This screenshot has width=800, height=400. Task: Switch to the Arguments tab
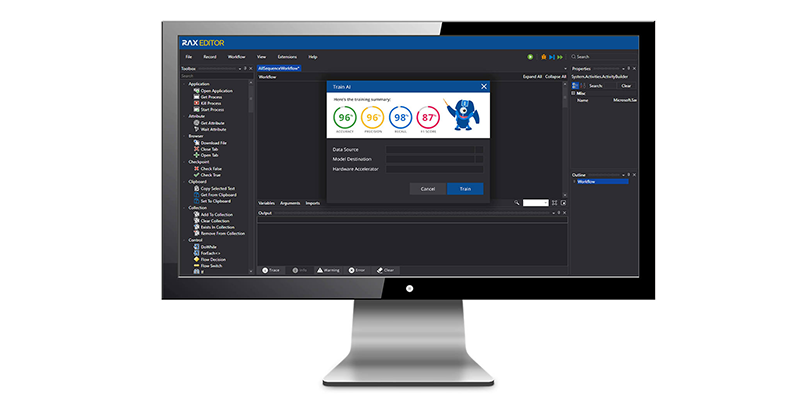click(x=290, y=203)
